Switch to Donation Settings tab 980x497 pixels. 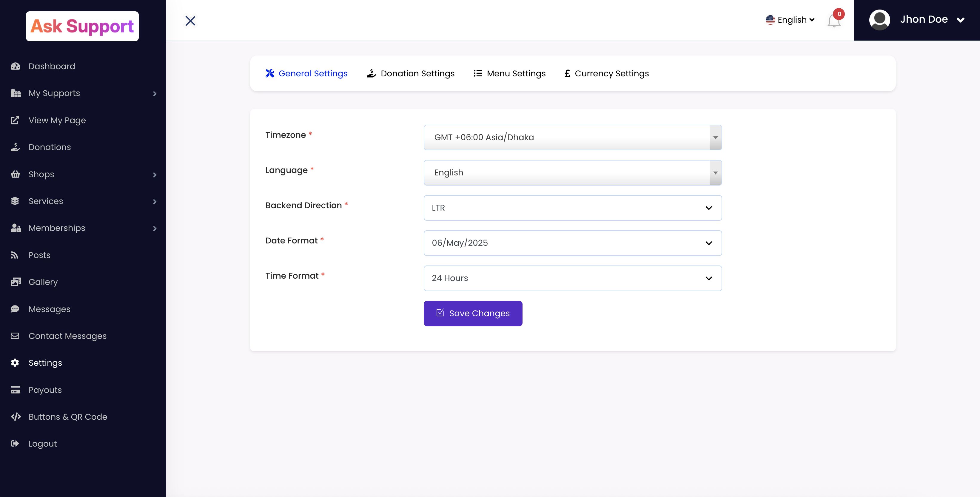pos(411,73)
